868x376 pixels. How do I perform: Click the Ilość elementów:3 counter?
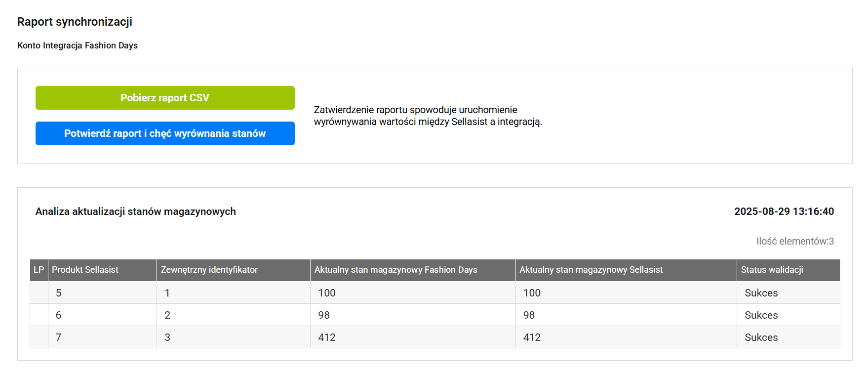794,241
